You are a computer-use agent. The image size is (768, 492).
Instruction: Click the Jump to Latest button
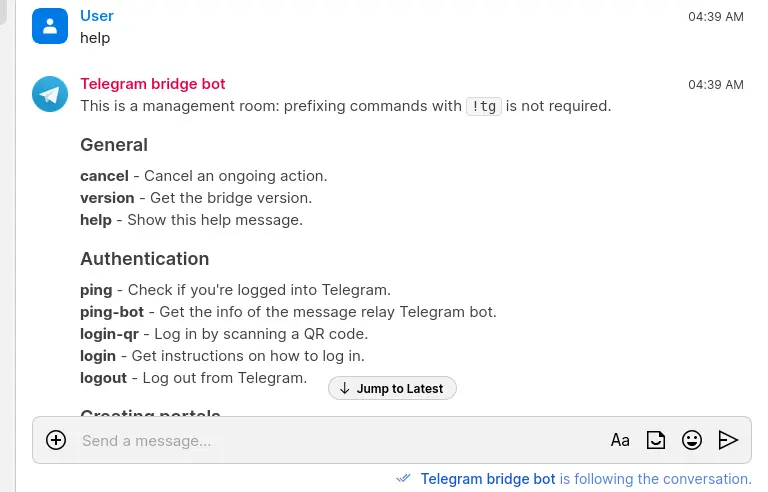[392, 388]
